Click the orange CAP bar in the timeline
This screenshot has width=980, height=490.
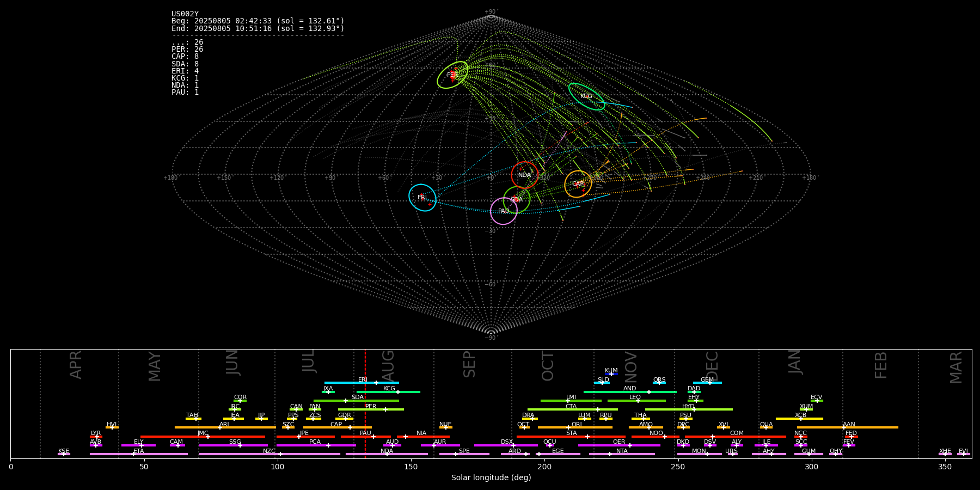(x=338, y=427)
